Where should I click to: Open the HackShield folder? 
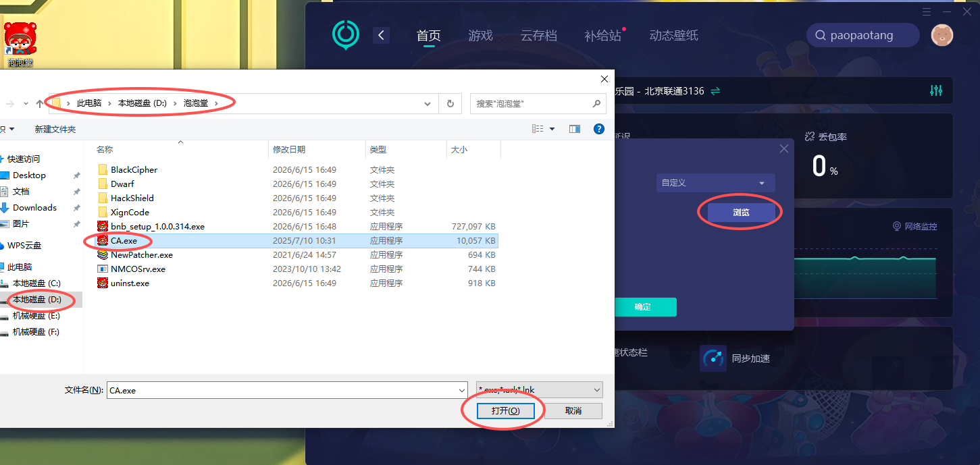[x=132, y=198]
